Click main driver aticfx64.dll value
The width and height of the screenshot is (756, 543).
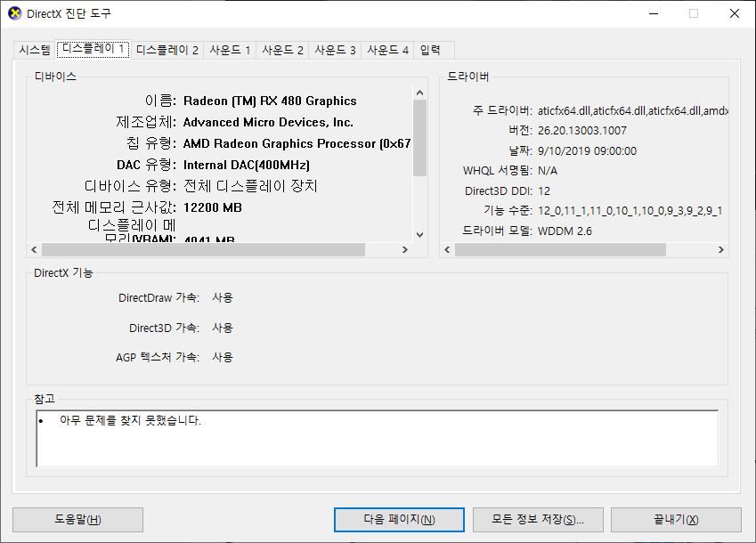632,110
